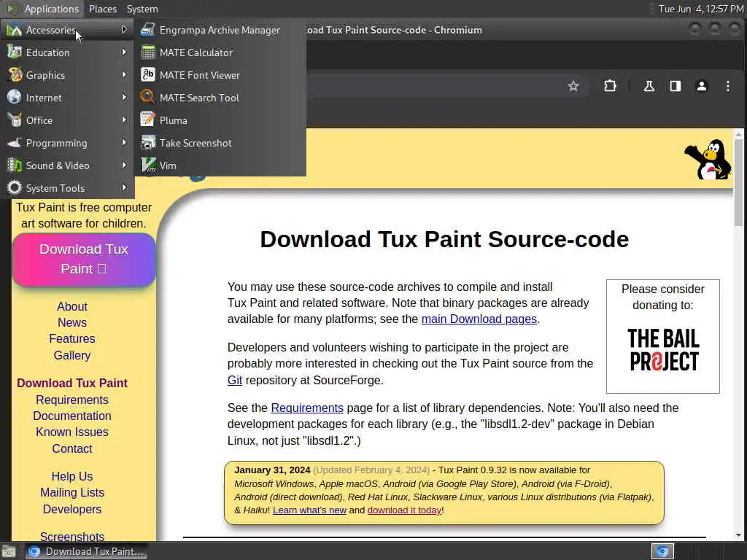Go to the Features page link
This screenshot has height=560, width=747.
[x=72, y=339]
